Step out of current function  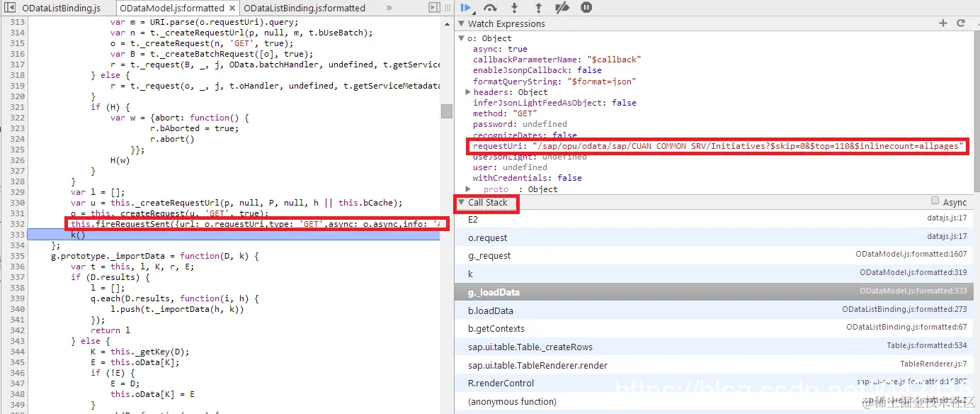[538, 8]
